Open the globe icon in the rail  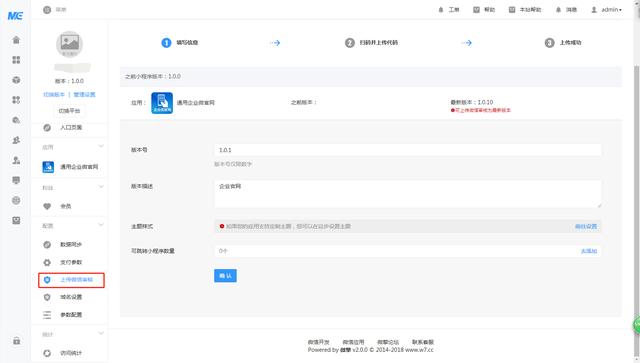pyautogui.click(x=16, y=200)
